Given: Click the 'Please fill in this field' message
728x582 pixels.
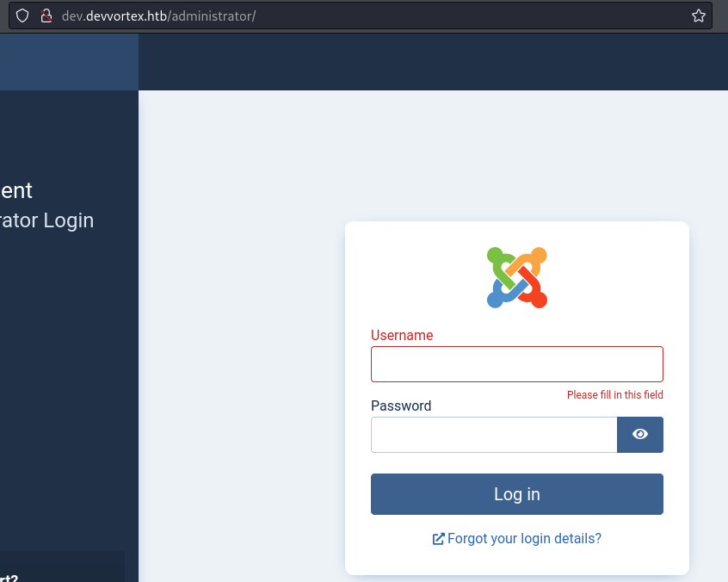Looking at the screenshot, I should point(614,395).
